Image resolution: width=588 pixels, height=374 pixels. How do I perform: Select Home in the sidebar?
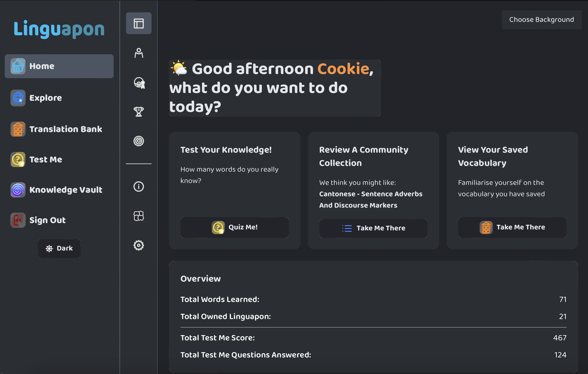[59, 66]
